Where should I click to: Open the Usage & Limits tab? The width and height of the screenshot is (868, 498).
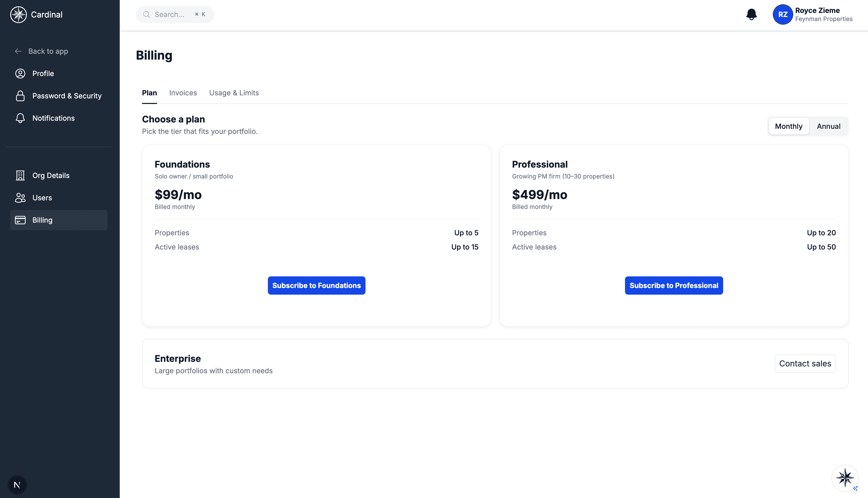234,93
